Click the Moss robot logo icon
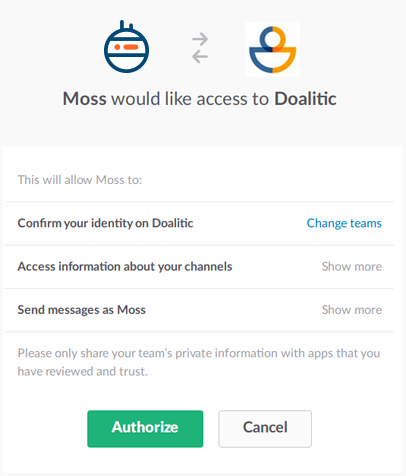406x476 pixels. coord(126,47)
